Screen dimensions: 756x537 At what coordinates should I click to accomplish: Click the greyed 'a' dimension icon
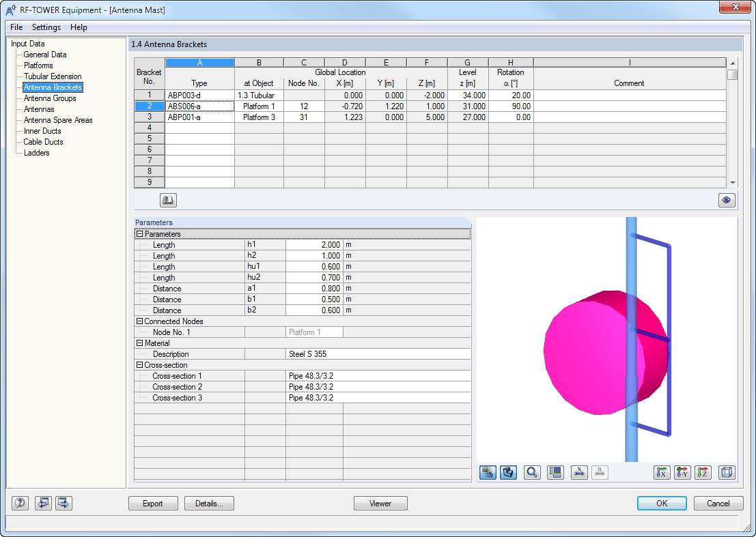click(x=600, y=472)
